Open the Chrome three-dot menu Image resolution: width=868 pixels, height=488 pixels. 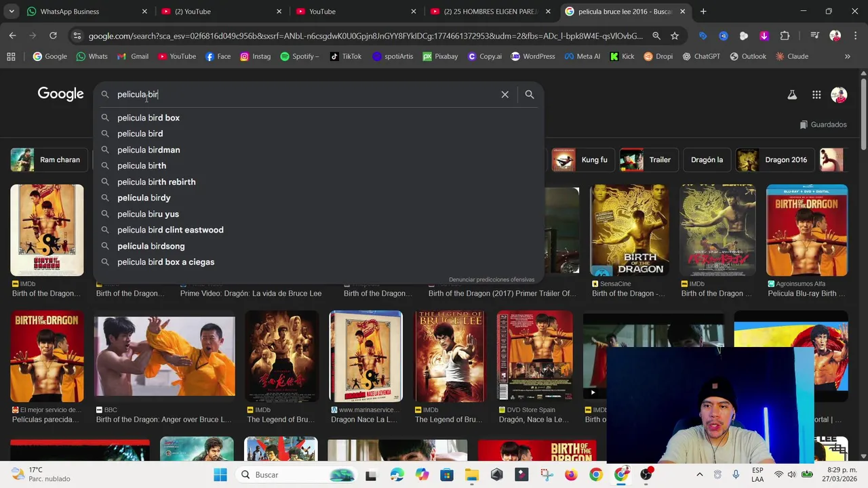(854, 36)
